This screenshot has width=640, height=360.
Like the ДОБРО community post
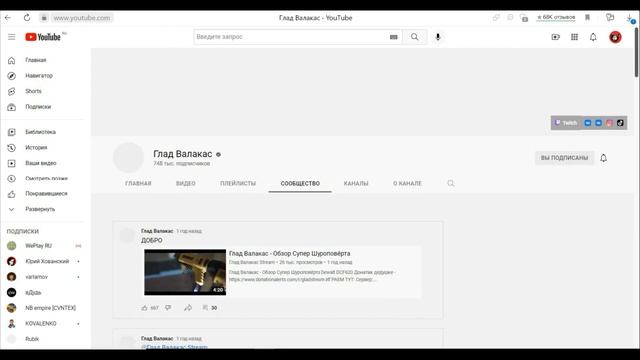pyautogui.click(x=144, y=308)
